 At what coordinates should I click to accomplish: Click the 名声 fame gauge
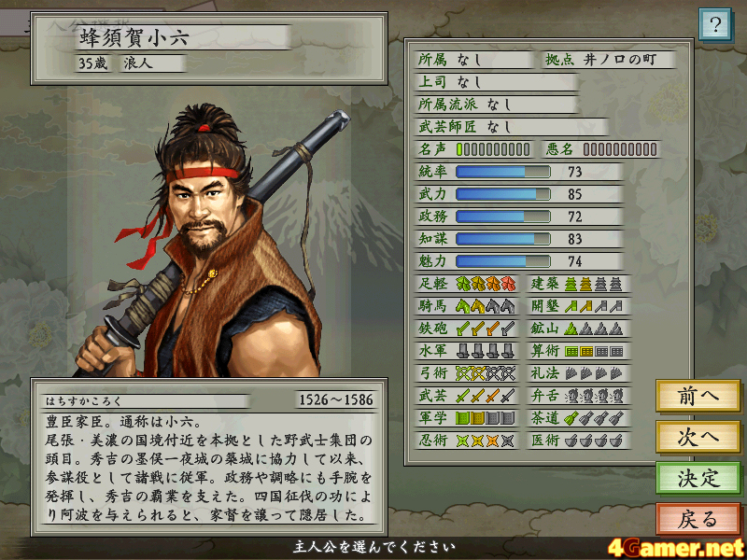point(493,149)
